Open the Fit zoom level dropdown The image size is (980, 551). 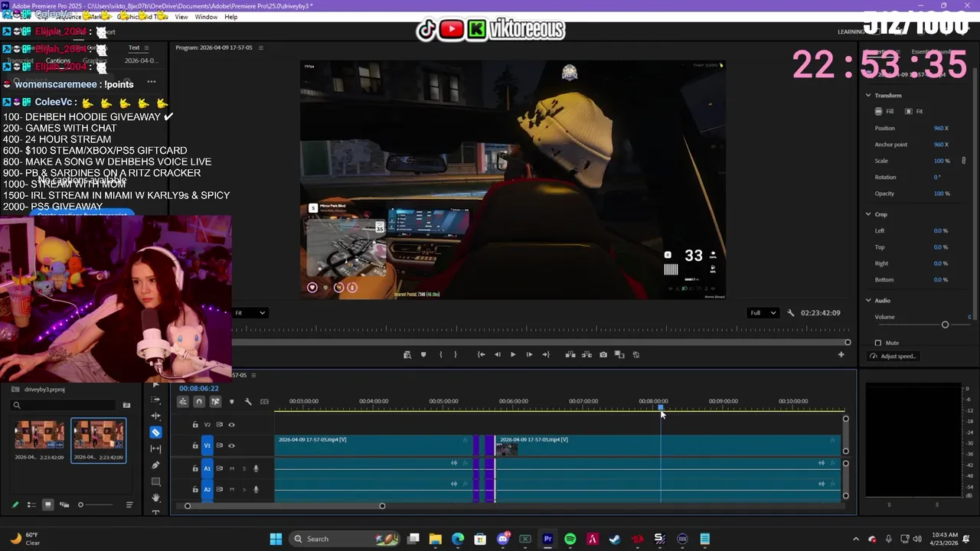(250, 313)
